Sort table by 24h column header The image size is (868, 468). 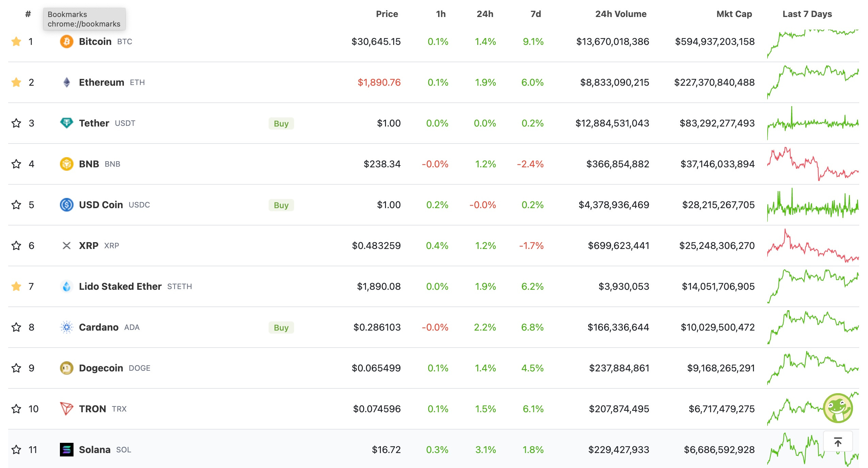point(485,14)
